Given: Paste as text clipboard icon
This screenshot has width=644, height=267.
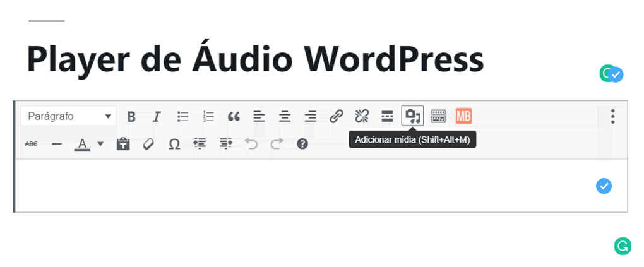Looking at the screenshot, I should [x=123, y=144].
